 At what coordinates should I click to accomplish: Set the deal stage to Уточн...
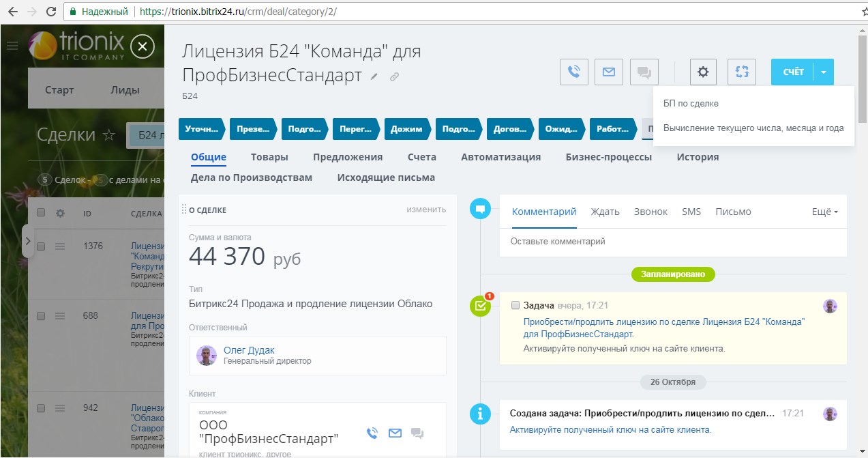202,129
